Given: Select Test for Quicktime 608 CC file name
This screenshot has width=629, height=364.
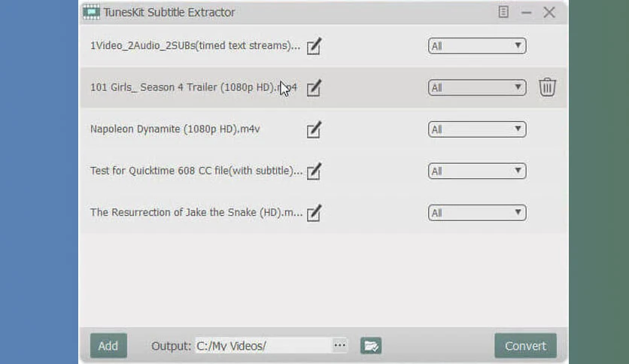Looking at the screenshot, I should coord(196,171).
